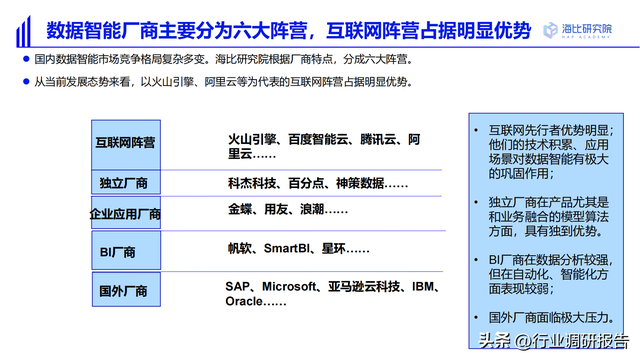Click the 独立厂商在产品尤其是 paragraph
Viewport: 640px width, 360px height.
point(549,217)
